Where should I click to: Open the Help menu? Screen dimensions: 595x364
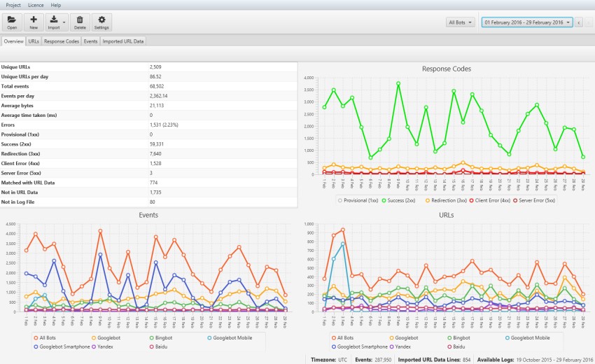(x=56, y=5)
